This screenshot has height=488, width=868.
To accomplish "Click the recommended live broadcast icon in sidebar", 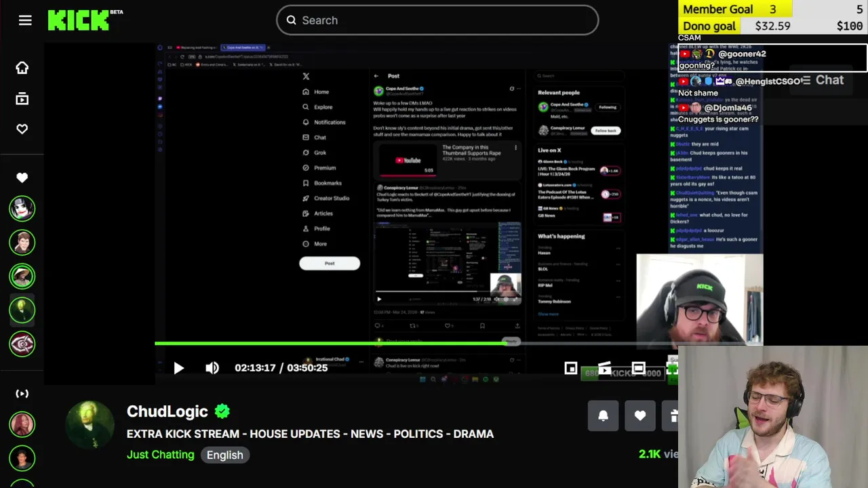I will point(22,393).
